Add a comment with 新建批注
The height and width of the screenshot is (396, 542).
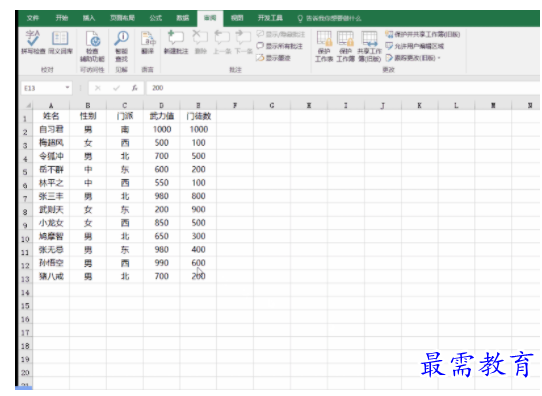coord(176,43)
